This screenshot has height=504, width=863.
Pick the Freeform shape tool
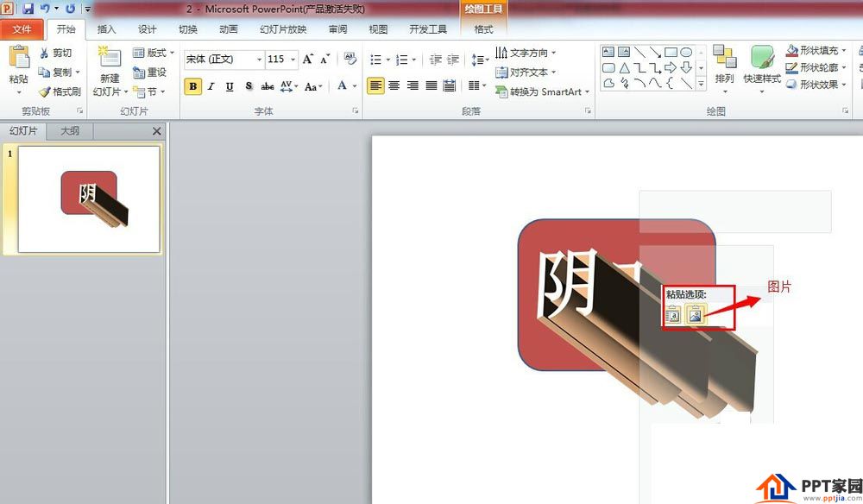(608, 83)
